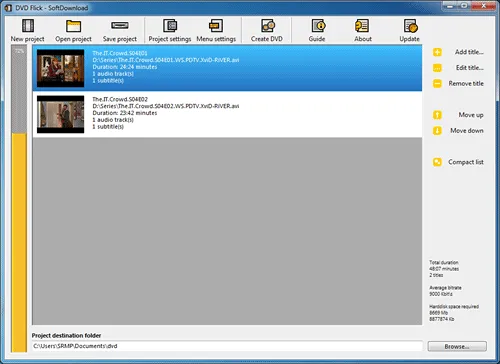This screenshot has width=500, height=364.
Task: Click the Update icon
Action: tap(410, 26)
